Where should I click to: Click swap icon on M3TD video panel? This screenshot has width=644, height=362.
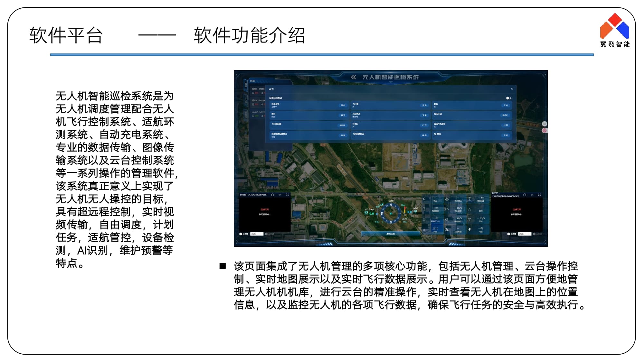click(x=532, y=195)
